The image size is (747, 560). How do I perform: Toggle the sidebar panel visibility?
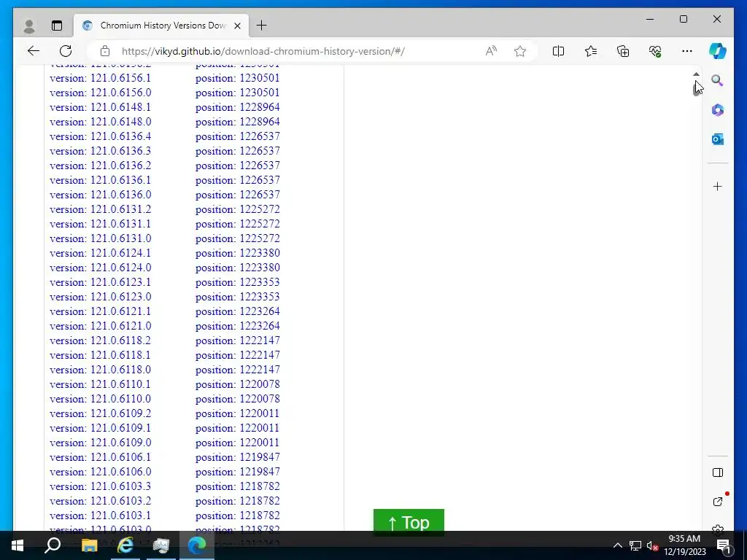tap(718, 472)
